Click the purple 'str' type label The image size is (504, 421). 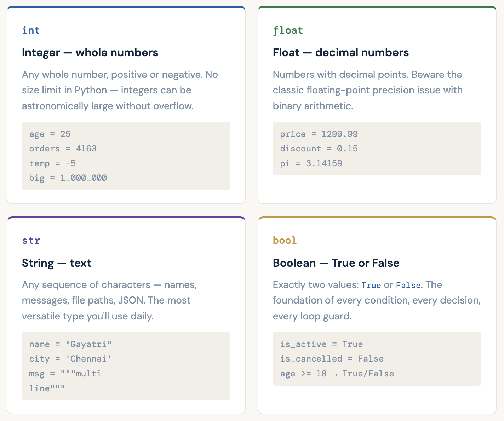point(31,241)
